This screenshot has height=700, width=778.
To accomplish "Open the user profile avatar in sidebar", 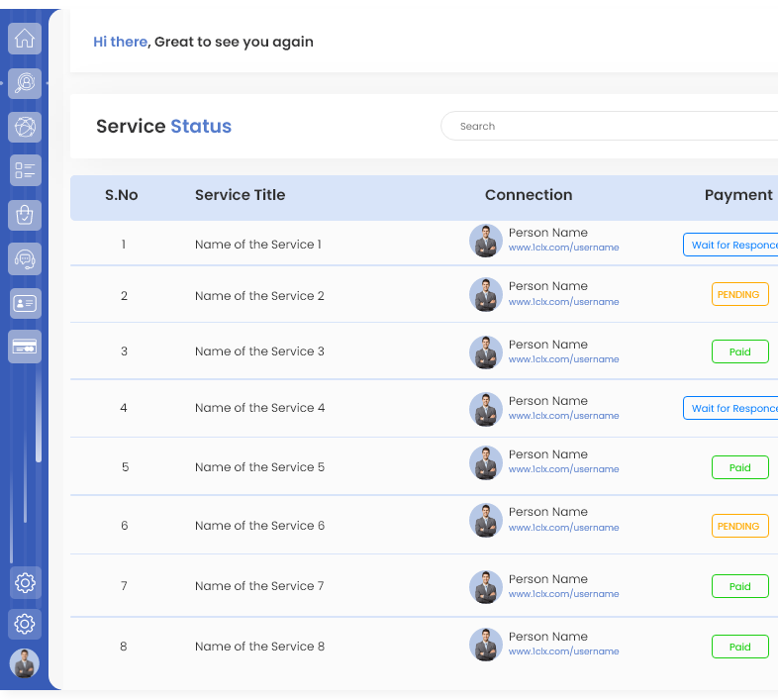I will click(25, 663).
